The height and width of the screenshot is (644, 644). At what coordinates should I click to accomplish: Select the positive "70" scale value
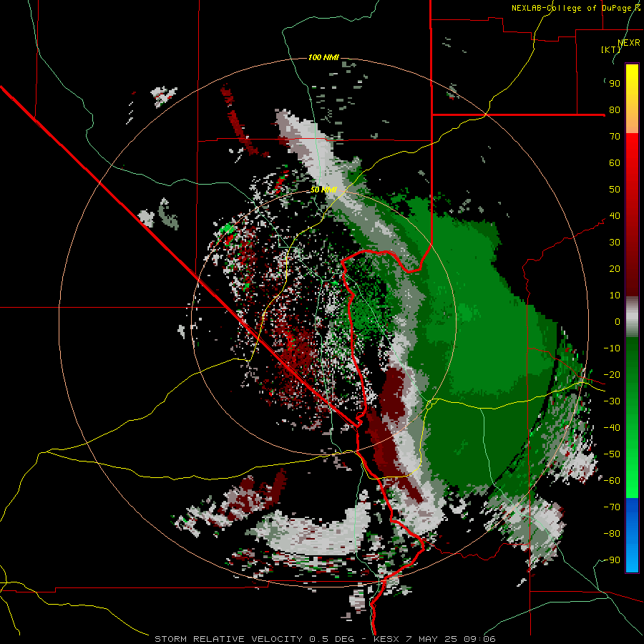coord(615,137)
